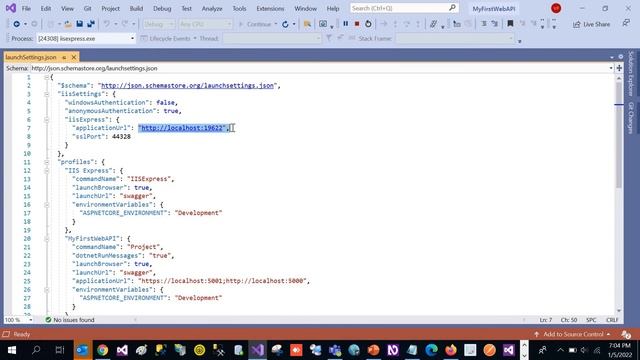Click the Find in Files folder-search icon
Viewport: 640px width, 360px height.
[x=307, y=24]
